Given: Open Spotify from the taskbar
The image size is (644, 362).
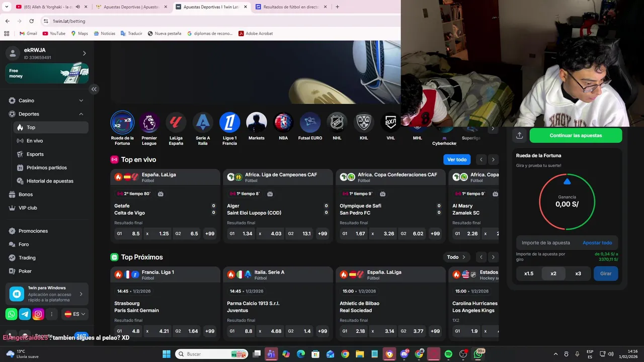Looking at the screenshot, I should click(x=448, y=354).
